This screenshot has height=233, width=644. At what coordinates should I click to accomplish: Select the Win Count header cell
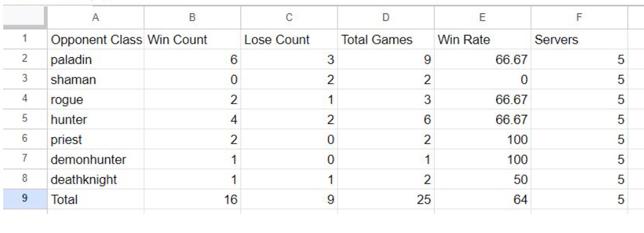[x=193, y=39]
